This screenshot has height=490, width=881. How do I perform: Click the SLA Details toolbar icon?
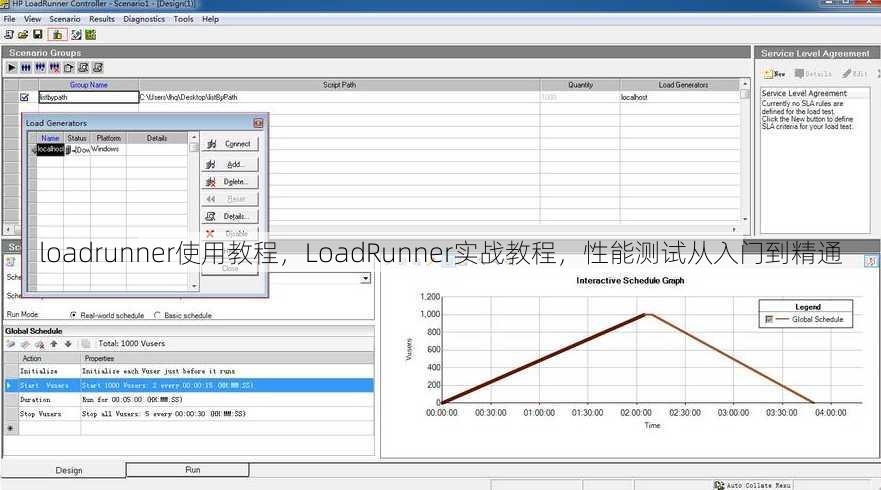(813, 74)
